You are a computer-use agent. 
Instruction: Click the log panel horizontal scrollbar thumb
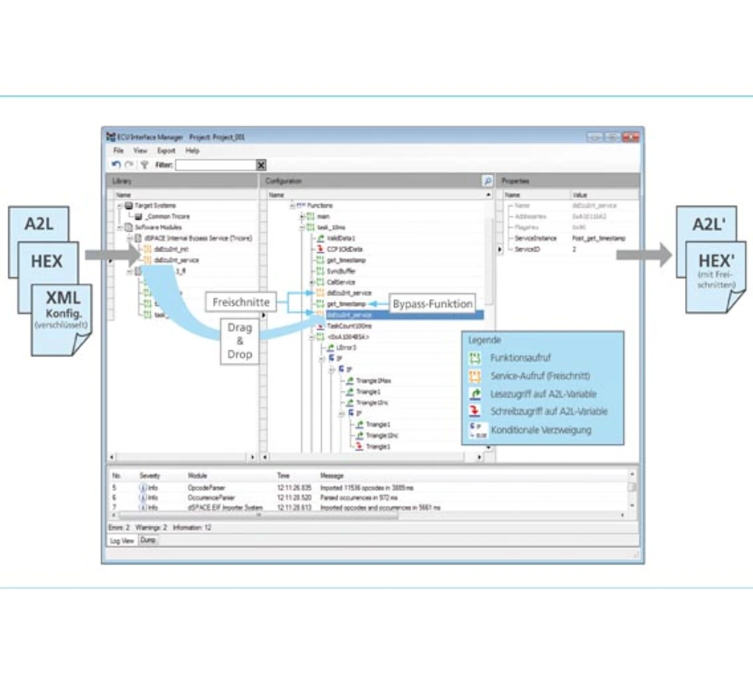(258, 515)
